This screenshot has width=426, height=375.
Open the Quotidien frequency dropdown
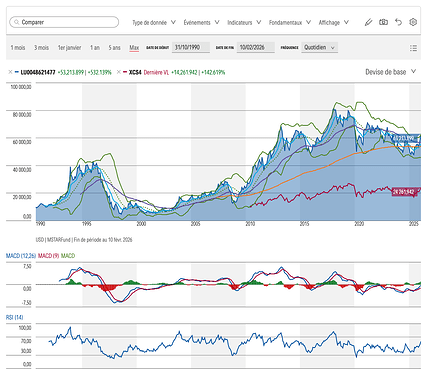[x=319, y=47]
